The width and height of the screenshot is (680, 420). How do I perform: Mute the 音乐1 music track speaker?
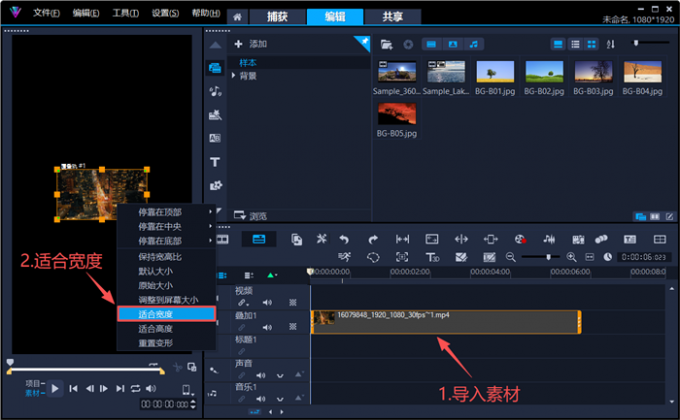(x=261, y=399)
